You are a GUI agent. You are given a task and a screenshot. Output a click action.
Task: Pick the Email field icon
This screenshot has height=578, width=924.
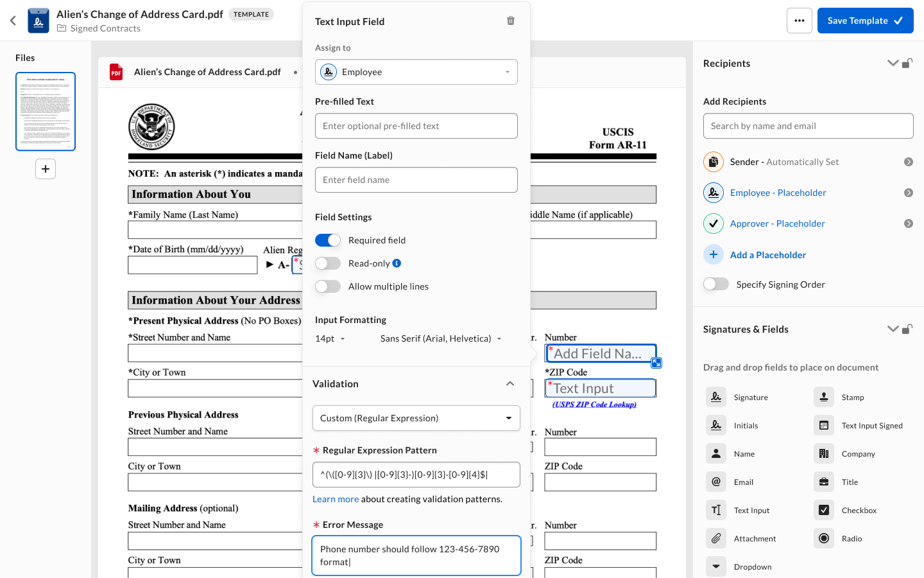[716, 482]
